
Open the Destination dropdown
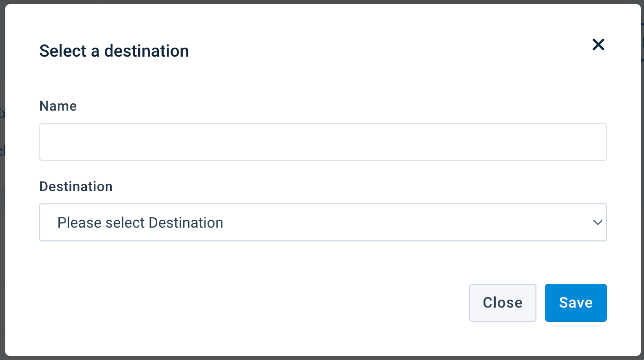coord(323,222)
